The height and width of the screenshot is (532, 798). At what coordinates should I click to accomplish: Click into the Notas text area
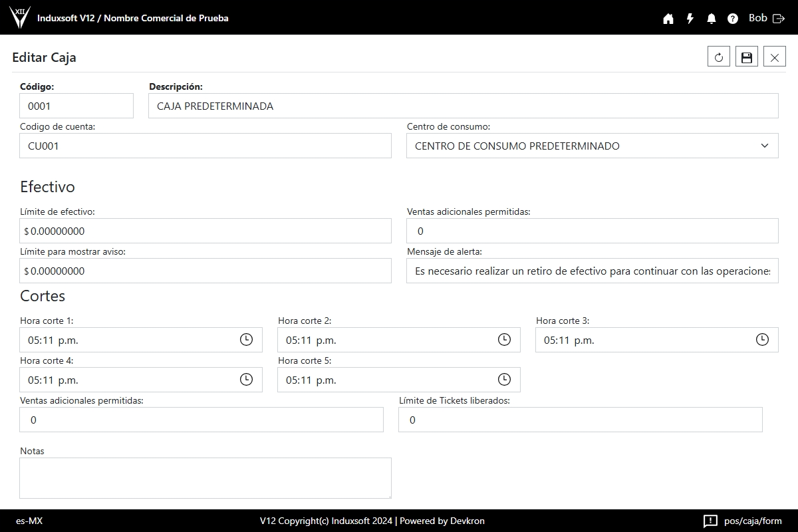(205, 477)
